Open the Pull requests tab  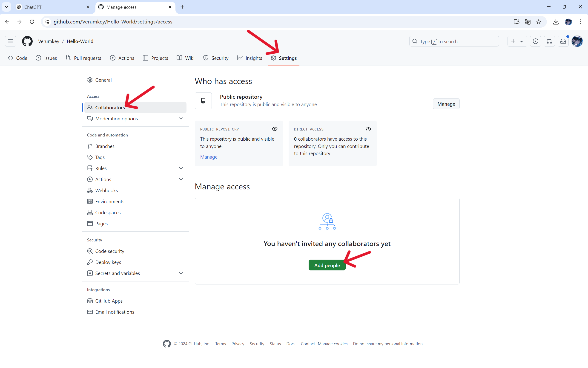pyautogui.click(x=83, y=58)
